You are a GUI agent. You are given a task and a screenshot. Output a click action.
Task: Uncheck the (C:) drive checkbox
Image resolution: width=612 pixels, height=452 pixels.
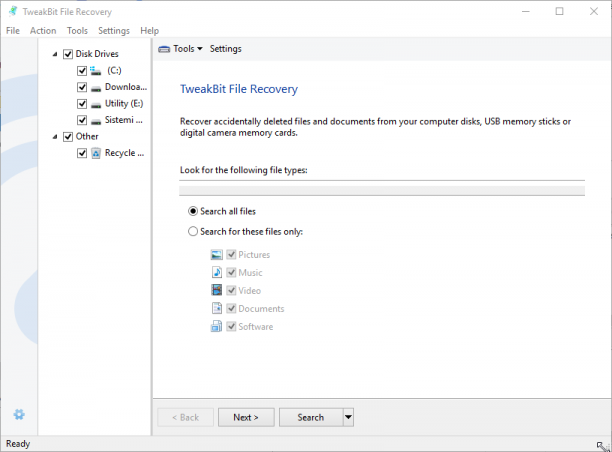coord(82,71)
